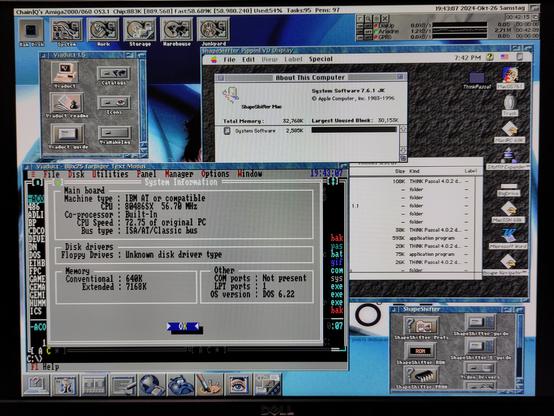Screen dimensions: 554x416
Task: Click the Amiga title bar date and time
Action: click(481, 8)
